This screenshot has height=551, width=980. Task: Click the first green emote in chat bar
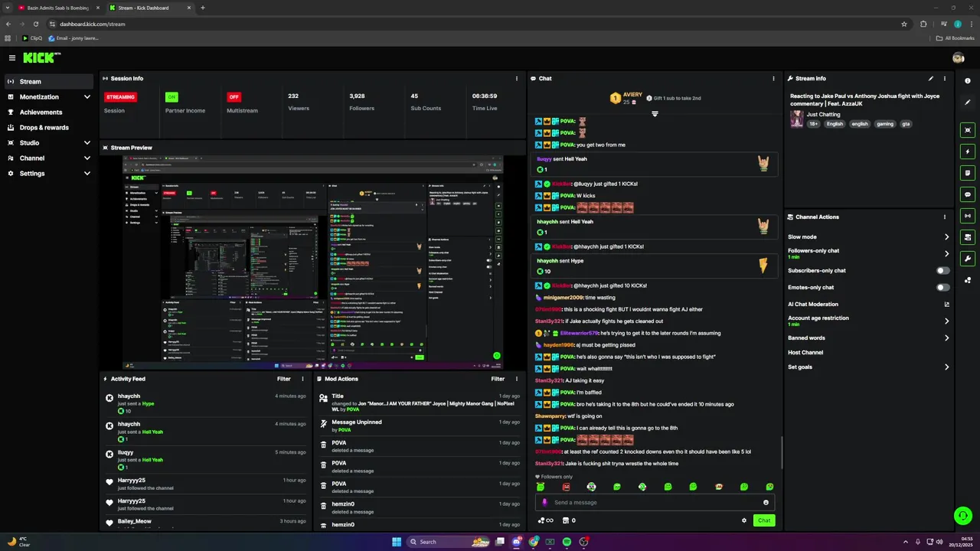click(x=541, y=487)
